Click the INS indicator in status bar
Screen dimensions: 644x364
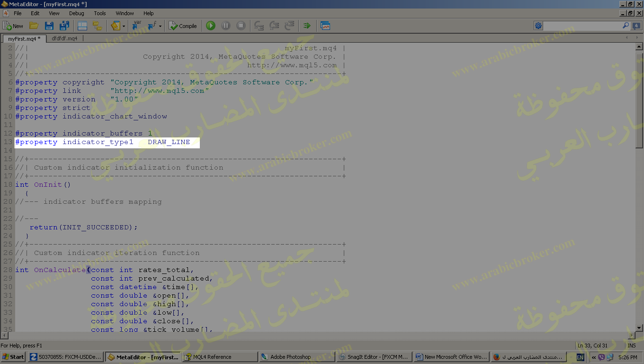pos(632,346)
